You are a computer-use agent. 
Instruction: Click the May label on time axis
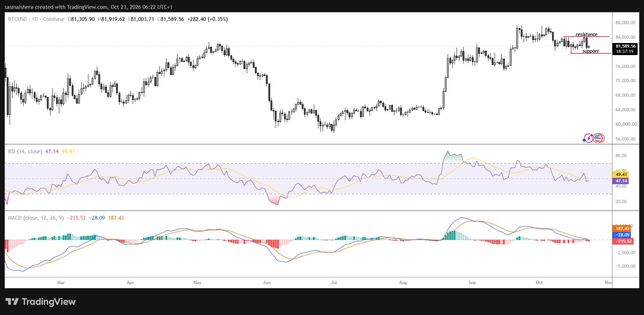tap(197, 283)
